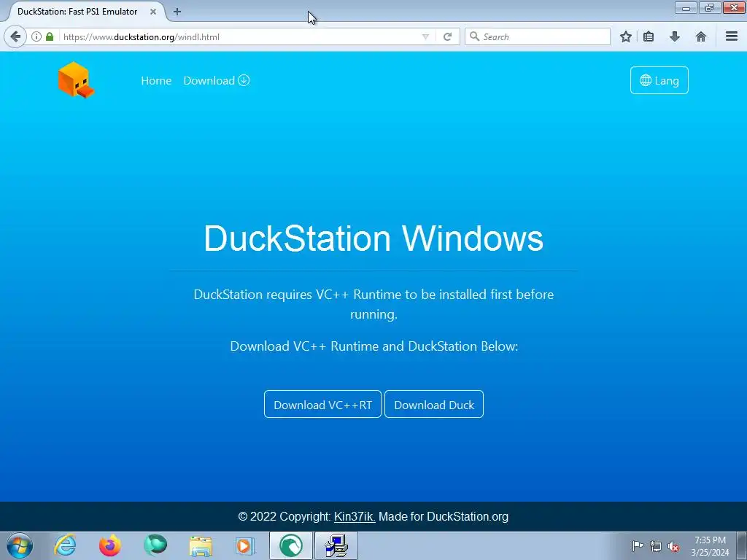This screenshot has height=560, width=747.
Task: Focus the Search input field
Action: click(538, 36)
